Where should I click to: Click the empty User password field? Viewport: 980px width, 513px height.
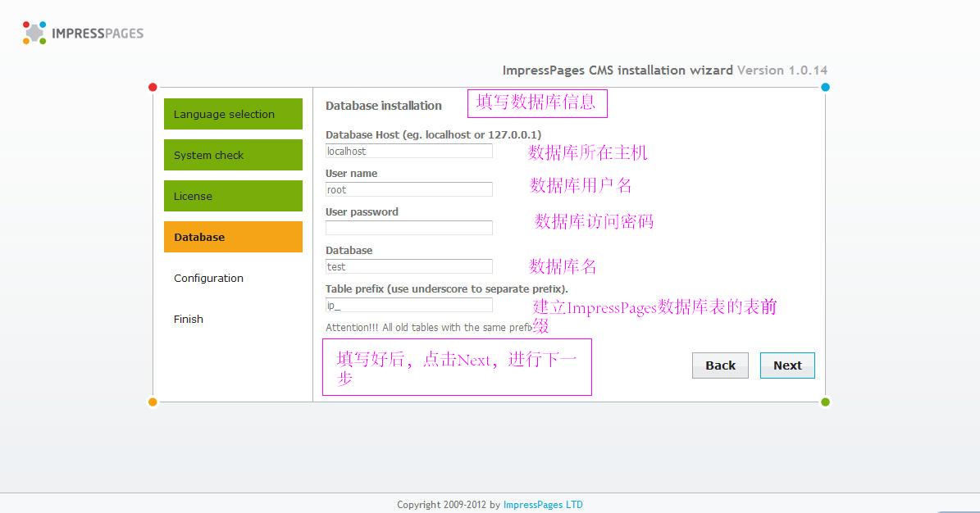(408, 228)
